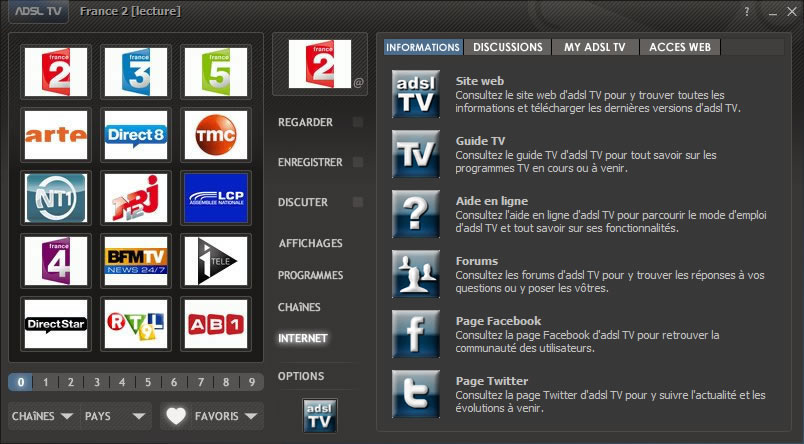This screenshot has height=444, width=804.
Task: Toggle the Regarder indicator box
Action: click(x=358, y=122)
